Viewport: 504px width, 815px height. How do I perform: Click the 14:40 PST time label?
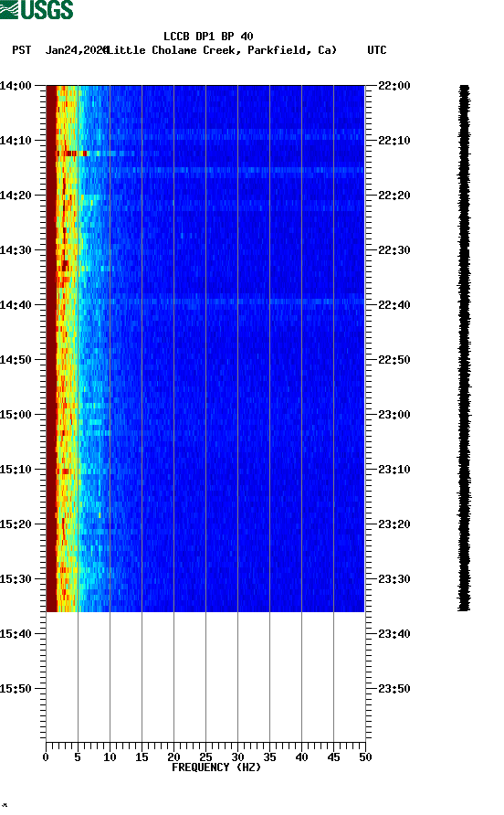tap(16, 305)
